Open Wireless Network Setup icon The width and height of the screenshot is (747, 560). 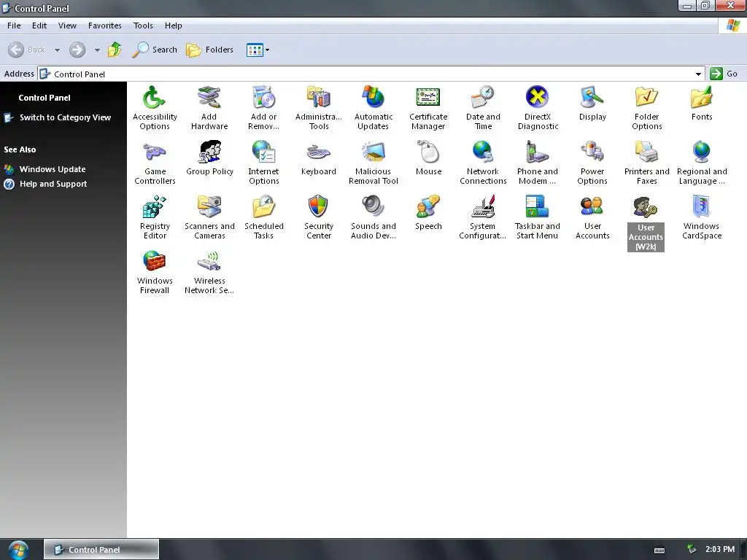click(x=209, y=272)
